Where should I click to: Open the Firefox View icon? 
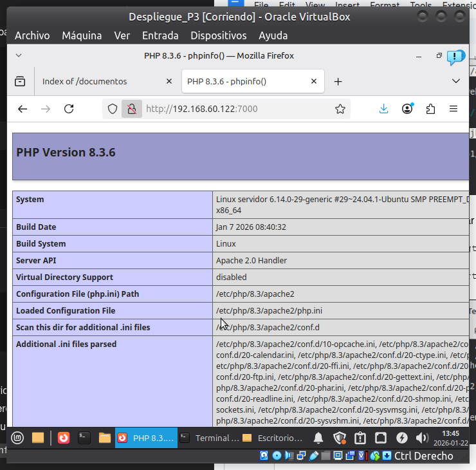point(20,81)
